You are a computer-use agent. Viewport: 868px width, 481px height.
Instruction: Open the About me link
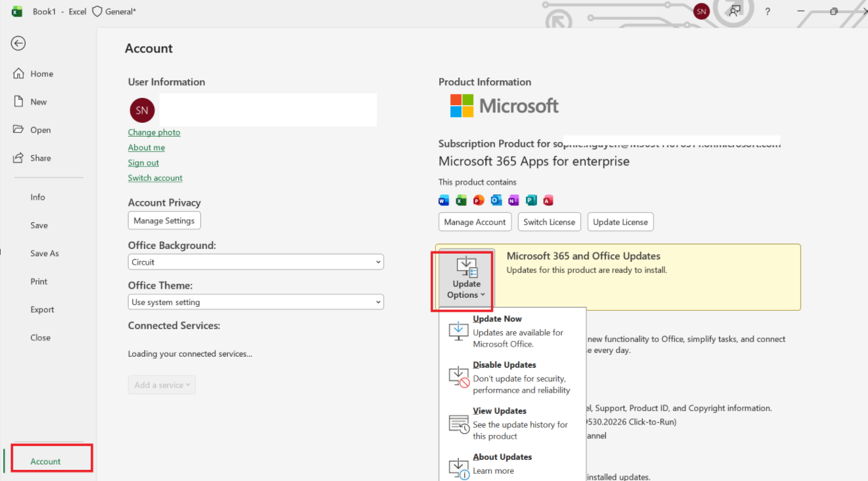tap(146, 148)
